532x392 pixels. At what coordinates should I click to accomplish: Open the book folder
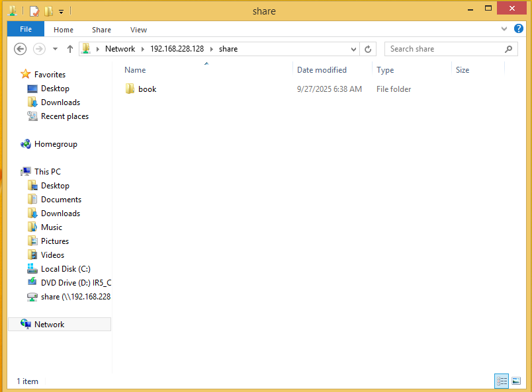point(147,89)
